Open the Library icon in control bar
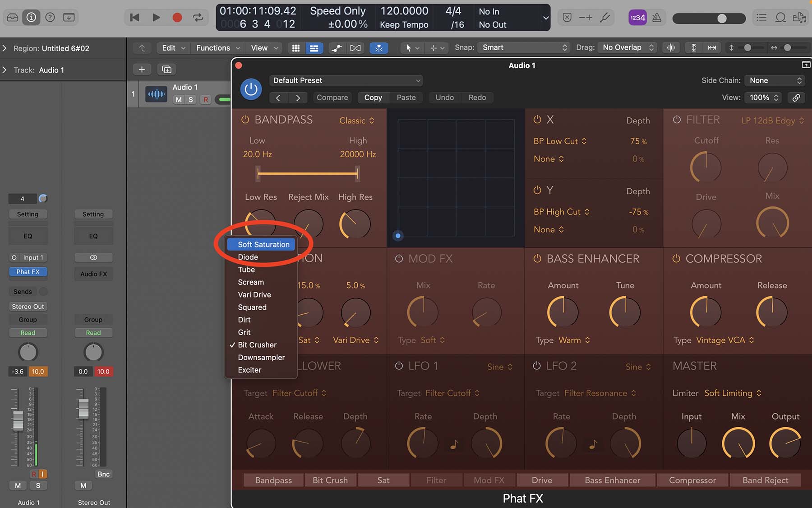Screen dimensions: 812x508 pos(13,18)
